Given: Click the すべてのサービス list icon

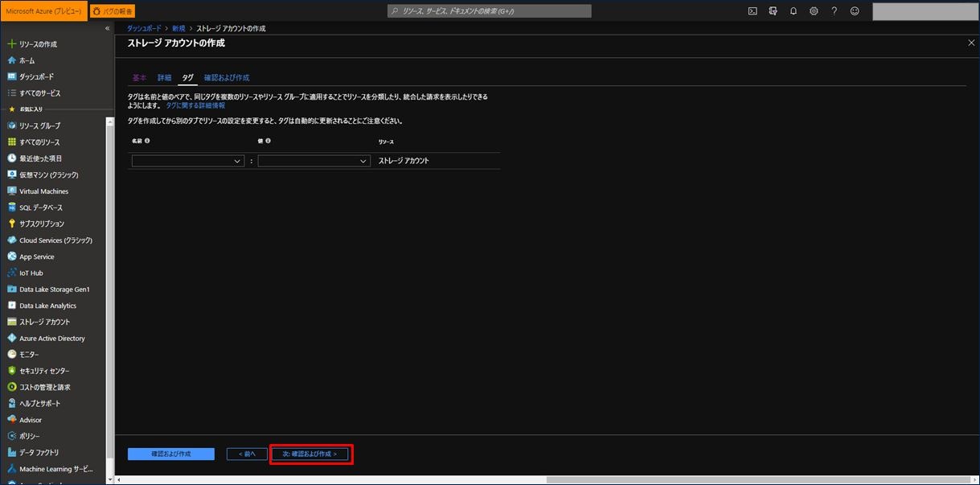Looking at the screenshot, I should [x=11, y=93].
